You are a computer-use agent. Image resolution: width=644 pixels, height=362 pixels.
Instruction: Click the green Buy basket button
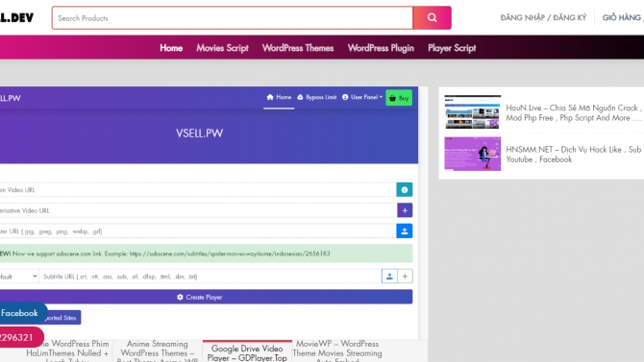tap(399, 98)
